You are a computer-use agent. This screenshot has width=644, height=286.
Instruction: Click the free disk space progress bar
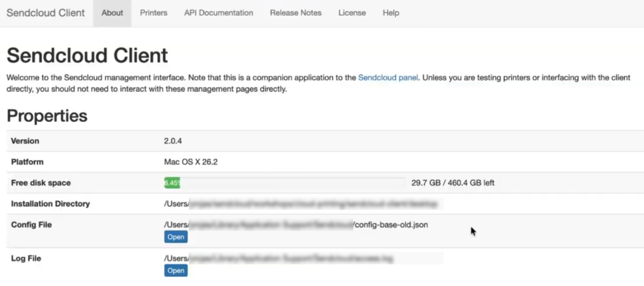coord(285,183)
